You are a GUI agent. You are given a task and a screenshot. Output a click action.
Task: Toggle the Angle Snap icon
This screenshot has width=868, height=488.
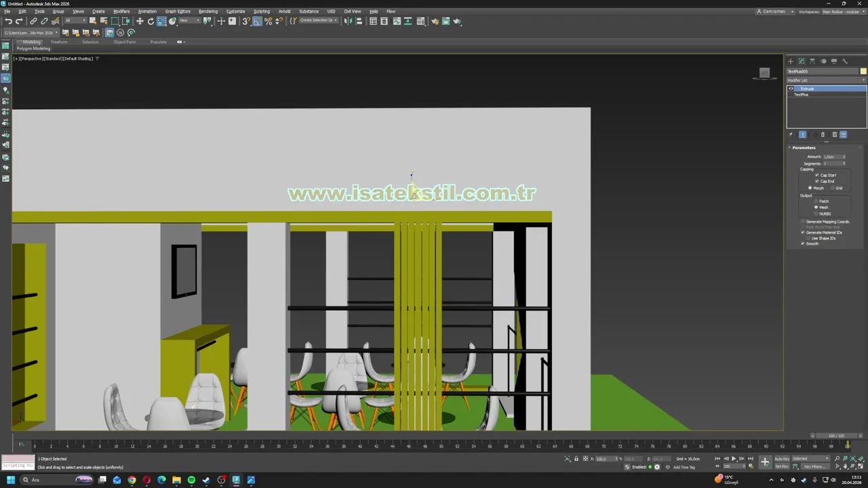click(258, 21)
